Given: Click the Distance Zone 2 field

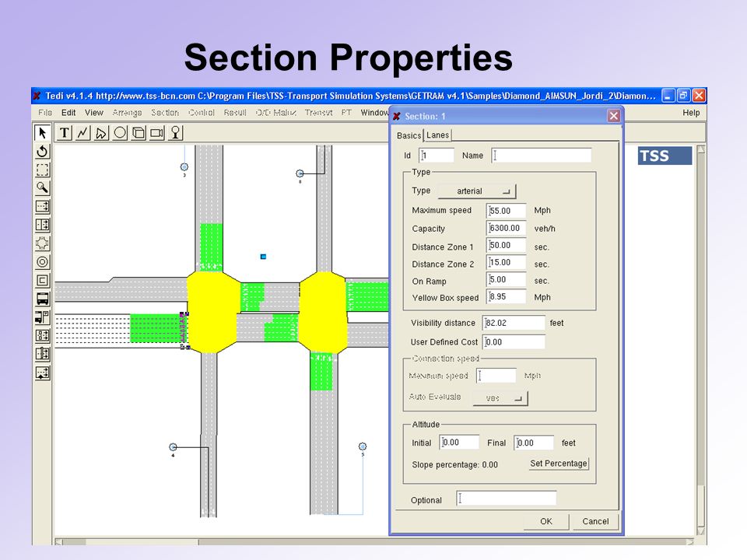Looking at the screenshot, I should (x=506, y=262).
